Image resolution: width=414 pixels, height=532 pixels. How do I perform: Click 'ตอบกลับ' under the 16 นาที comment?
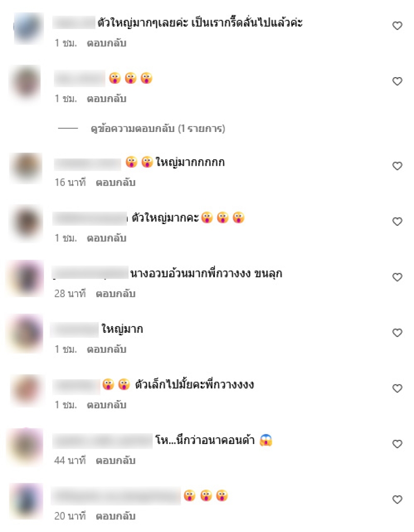point(115,183)
